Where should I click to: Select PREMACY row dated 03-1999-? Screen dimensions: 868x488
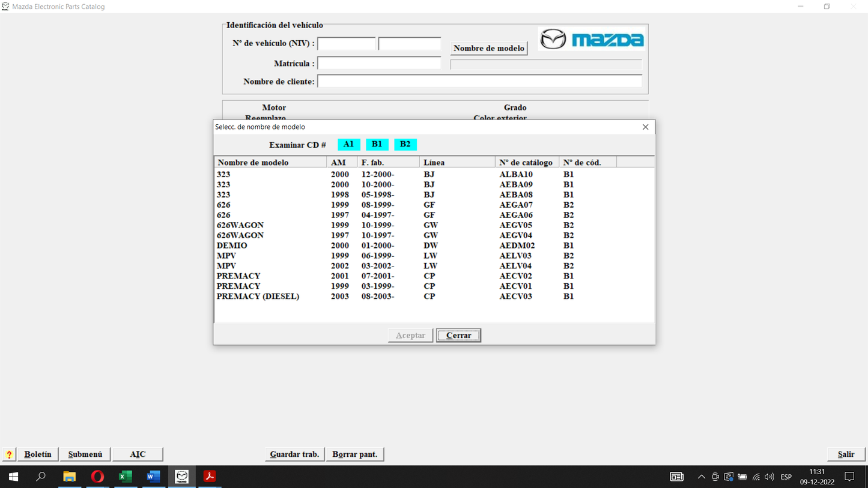point(434,286)
